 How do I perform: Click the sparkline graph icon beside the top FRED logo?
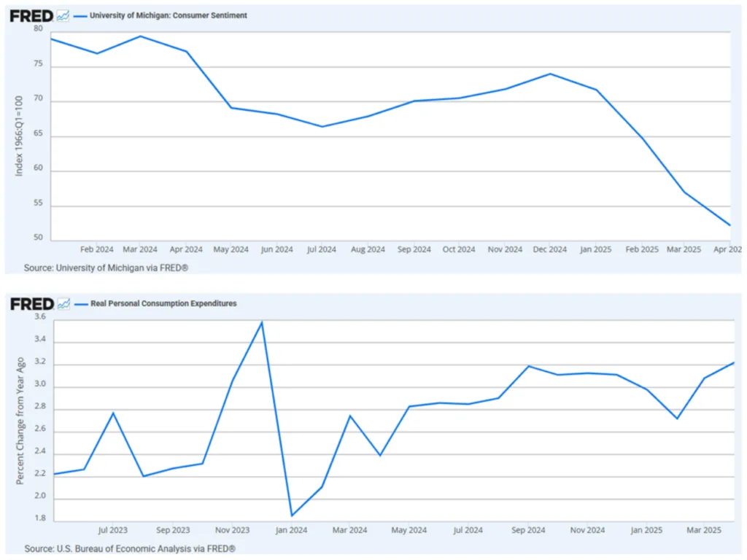pyautogui.click(x=61, y=15)
